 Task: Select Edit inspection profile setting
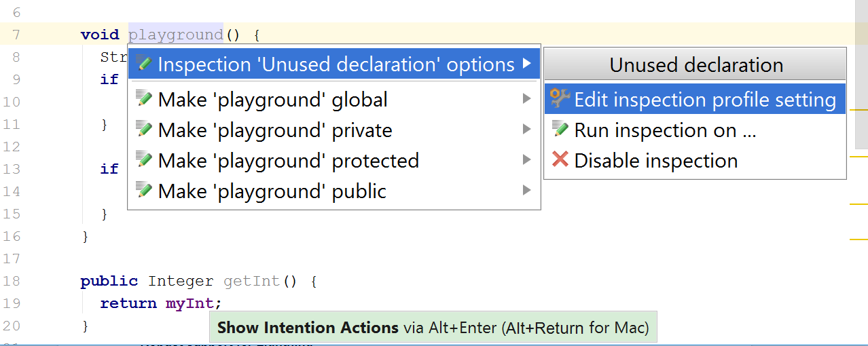[x=704, y=100]
